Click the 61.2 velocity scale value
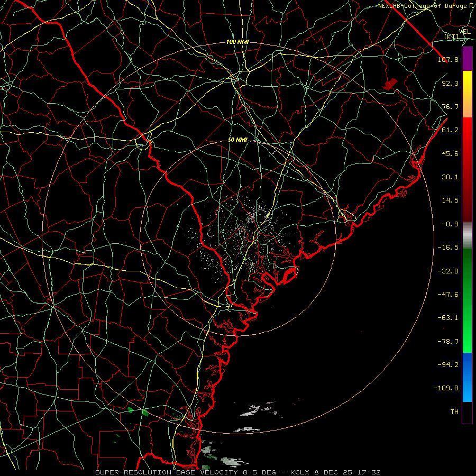This screenshot has height=476, width=476. click(450, 130)
